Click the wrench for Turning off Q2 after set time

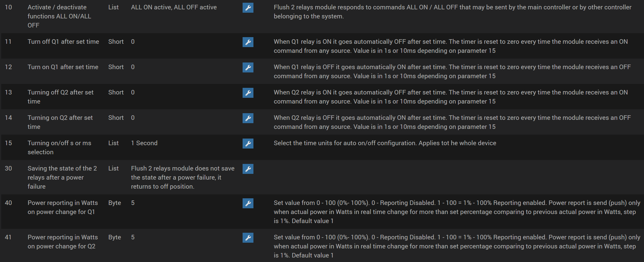pyautogui.click(x=248, y=93)
